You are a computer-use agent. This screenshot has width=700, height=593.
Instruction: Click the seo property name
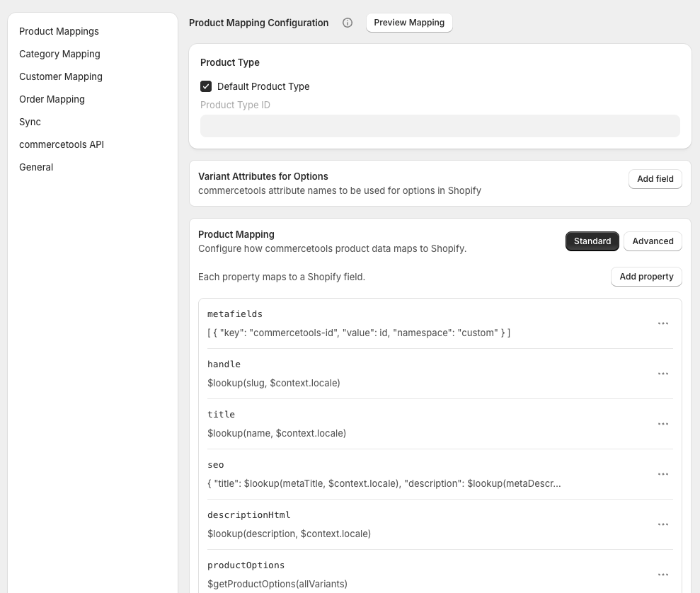pos(216,465)
